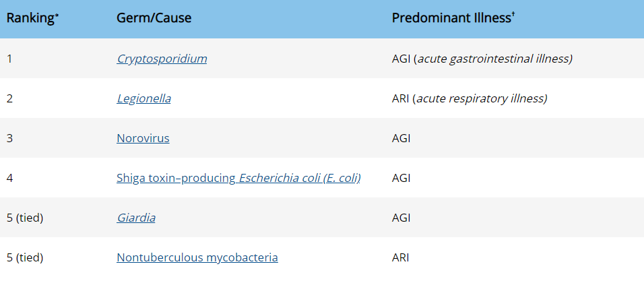Open the Cryptosporidium link
The height and width of the screenshot is (283, 644).
point(162,59)
